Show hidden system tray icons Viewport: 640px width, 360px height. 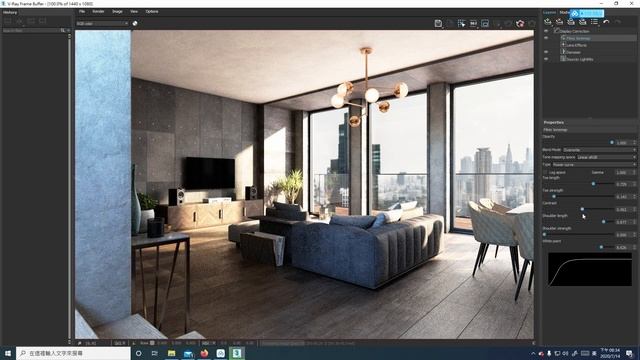(x=533, y=353)
